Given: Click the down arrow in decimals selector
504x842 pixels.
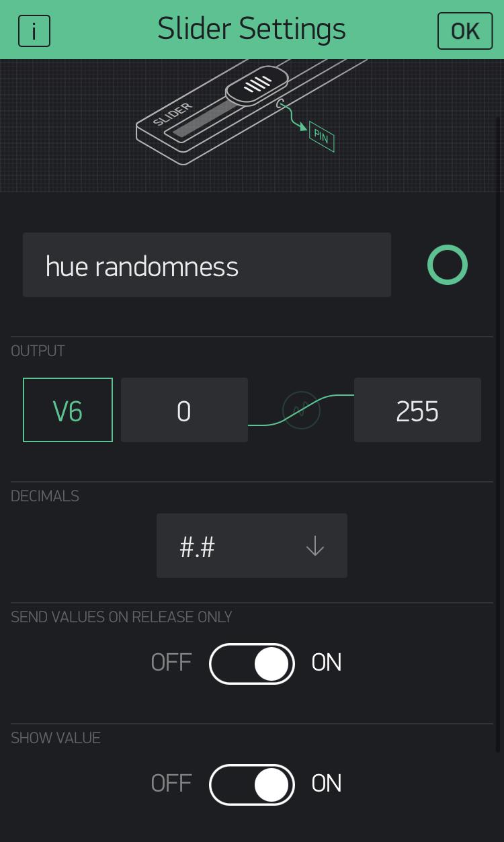Looking at the screenshot, I should click(x=314, y=546).
